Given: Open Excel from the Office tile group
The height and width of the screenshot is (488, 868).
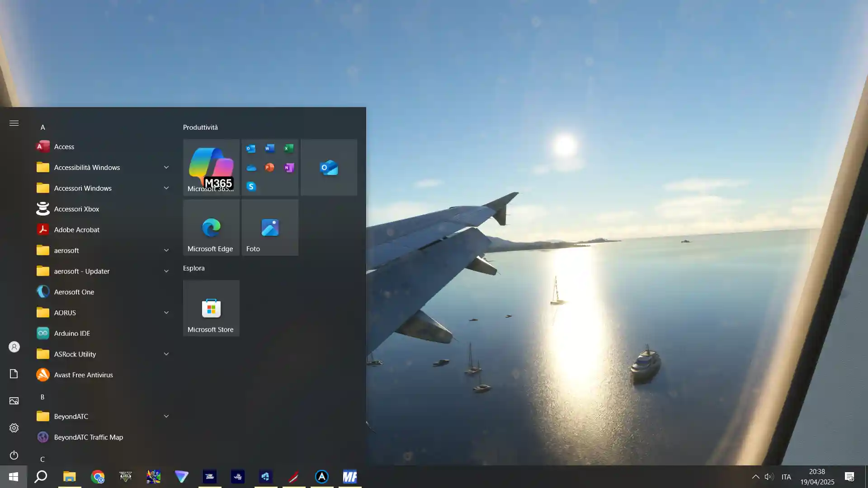Looking at the screenshot, I should [289, 148].
